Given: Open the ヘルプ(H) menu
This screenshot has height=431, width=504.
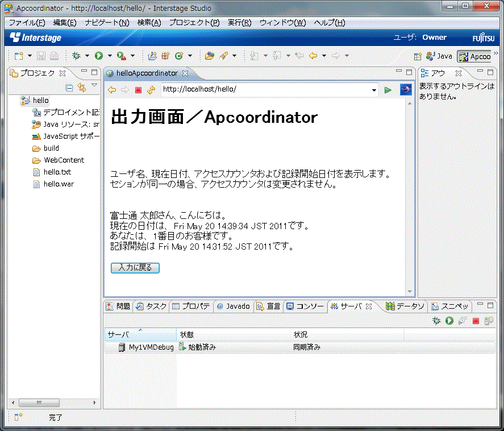Looking at the screenshot, I should tap(330, 23).
